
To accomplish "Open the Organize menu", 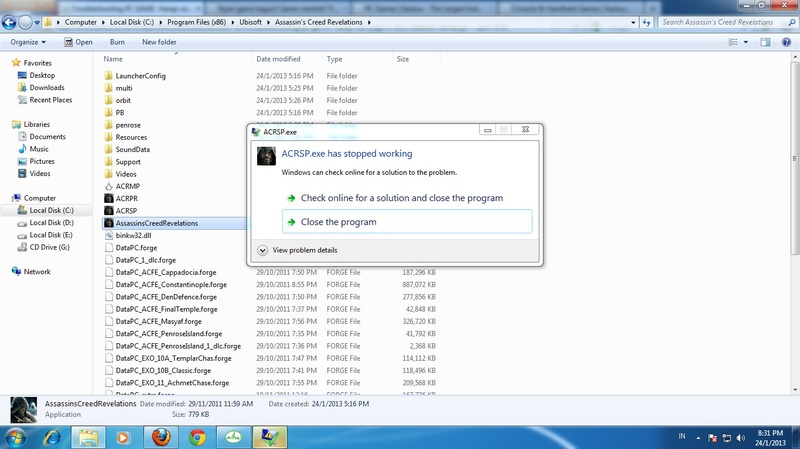I will pos(28,42).
